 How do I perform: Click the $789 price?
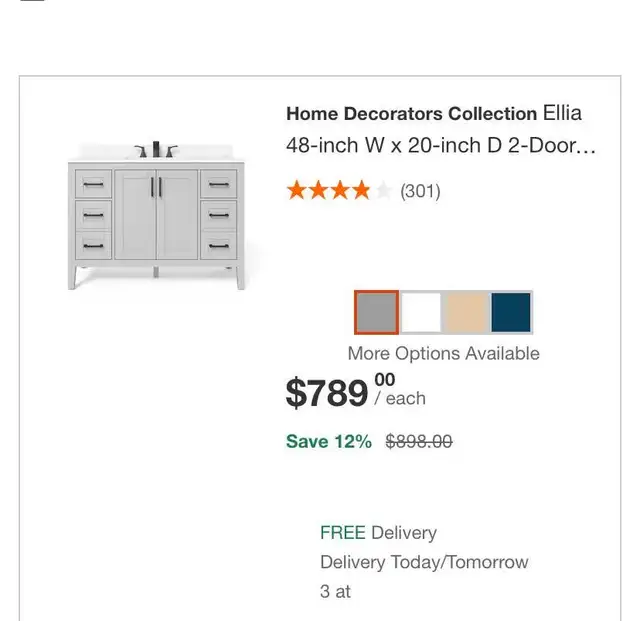coord(340,393)
